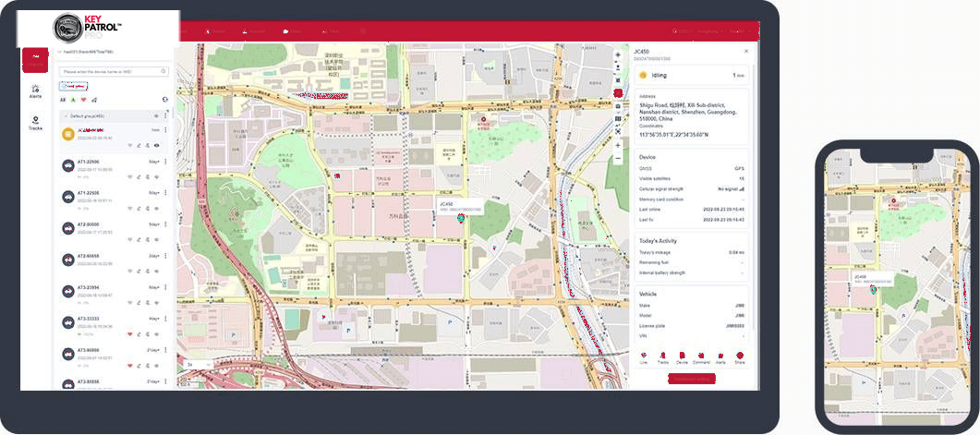The width and height of the screenshot is (980, 435).
Task: Open the more menu for AT3-23994
Action: click(165, 287)
